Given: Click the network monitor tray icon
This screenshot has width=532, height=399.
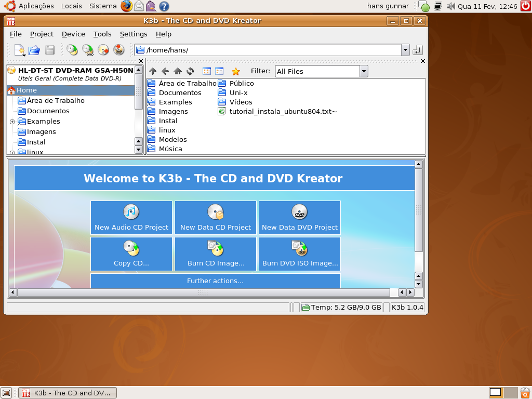Looking at the screenshot, I should tap(437, 6).
